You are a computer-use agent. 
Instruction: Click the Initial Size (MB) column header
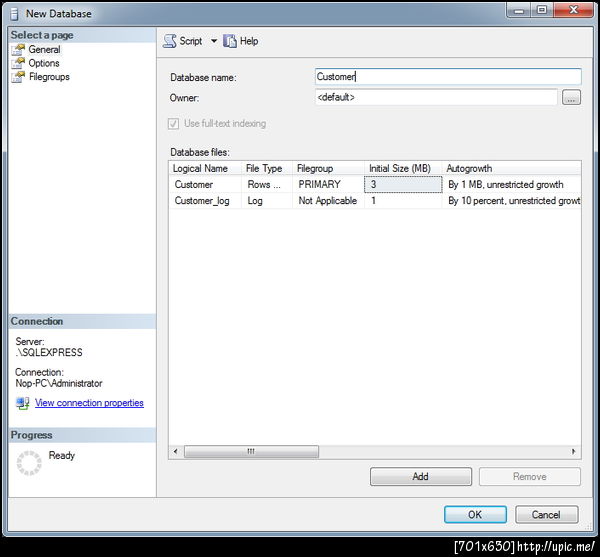pyautogui.click(x=403, y=168)
